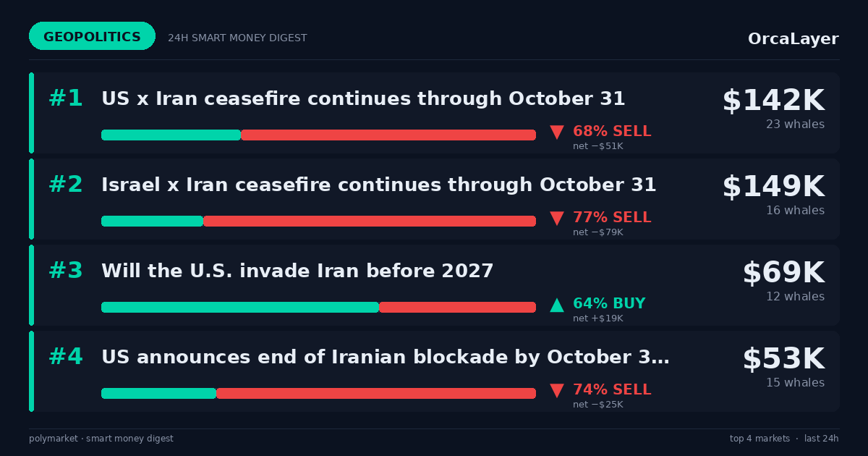Click green buy portion of #3 market bar
Viewport: 868px width, 456px height.
[240, 307]
